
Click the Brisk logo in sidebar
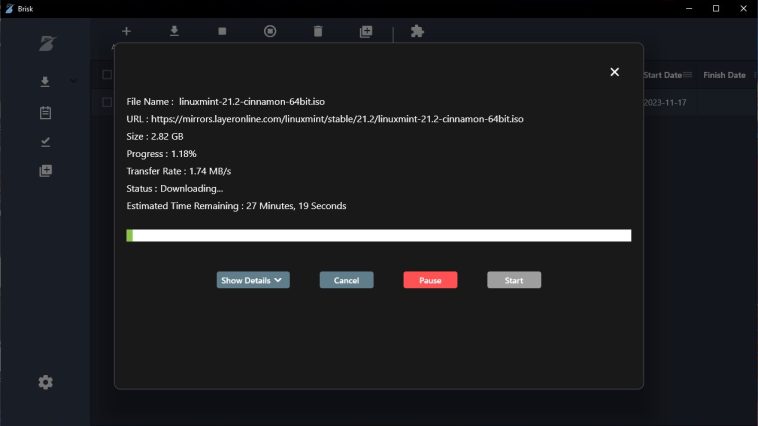[47, 44]
